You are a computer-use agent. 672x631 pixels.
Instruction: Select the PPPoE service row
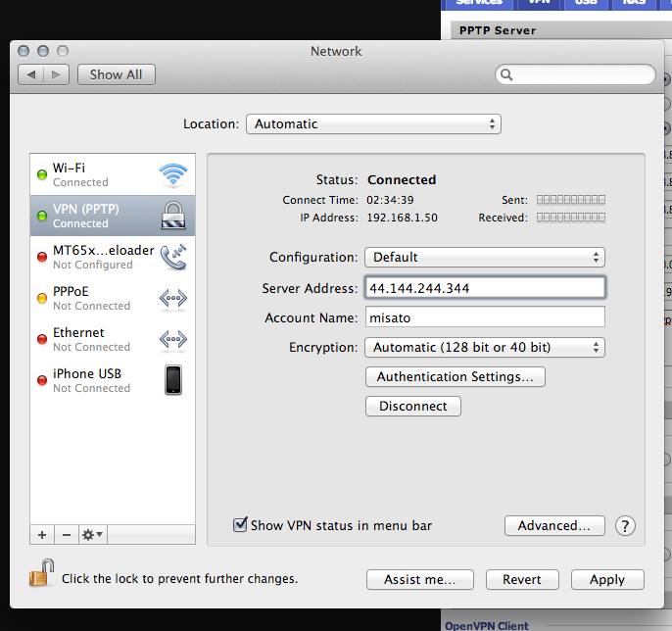click(113, 298)
